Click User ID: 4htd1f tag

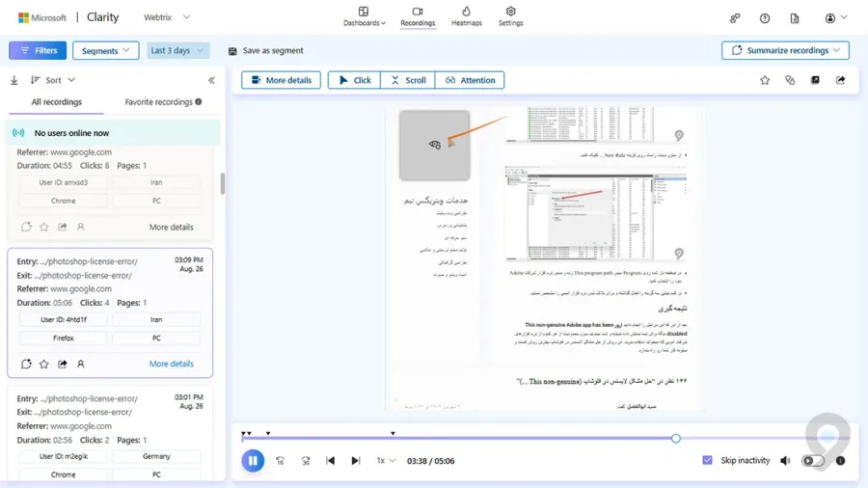[64, 319]
